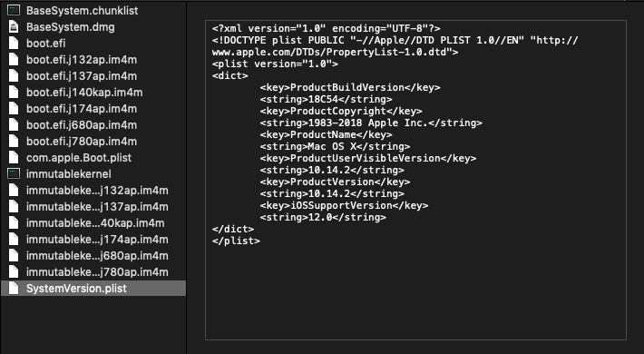The height and width of the screenshot is (354, 644).
Task: Select the boot.efi document icon
Action: (14, 44)
